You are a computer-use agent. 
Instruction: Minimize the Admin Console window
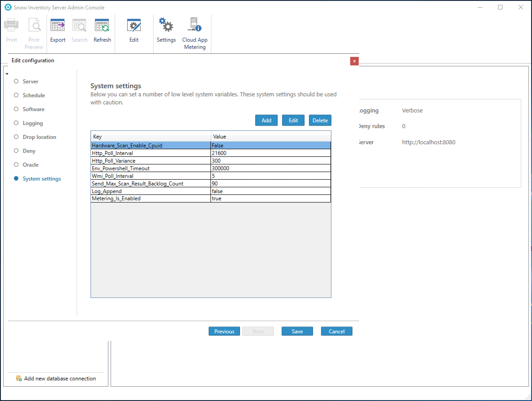click(x=480, y=7)
